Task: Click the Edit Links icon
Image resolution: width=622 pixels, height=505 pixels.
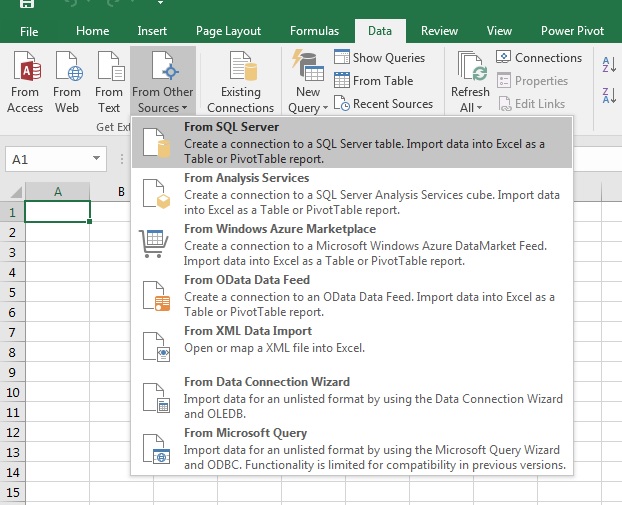Action: point(505,104)
